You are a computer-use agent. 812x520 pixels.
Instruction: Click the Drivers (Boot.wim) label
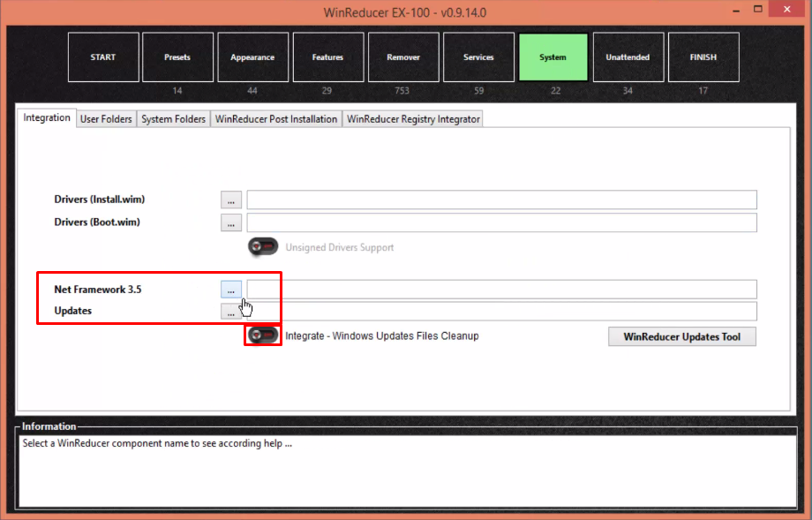pyautogui.click(x=97, y=222)
